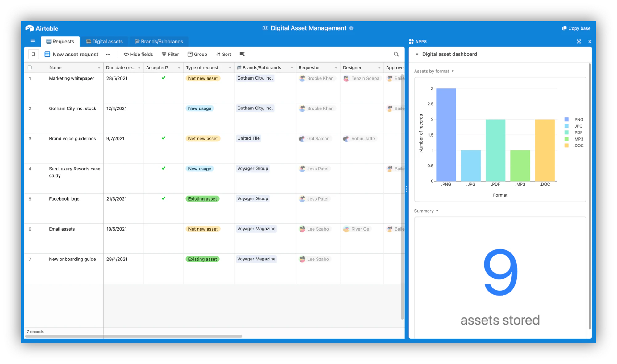Toggle the select-all checkbox in header
The height and width of the screenshot is (364, 617).
[x=30, y=67]
